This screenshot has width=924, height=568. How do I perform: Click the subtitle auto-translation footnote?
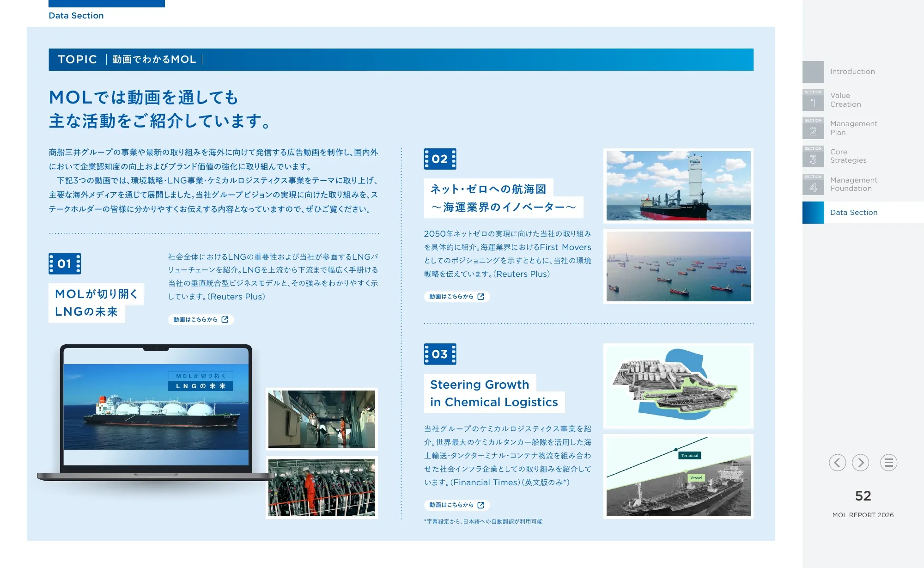click(x=483, y=521)
